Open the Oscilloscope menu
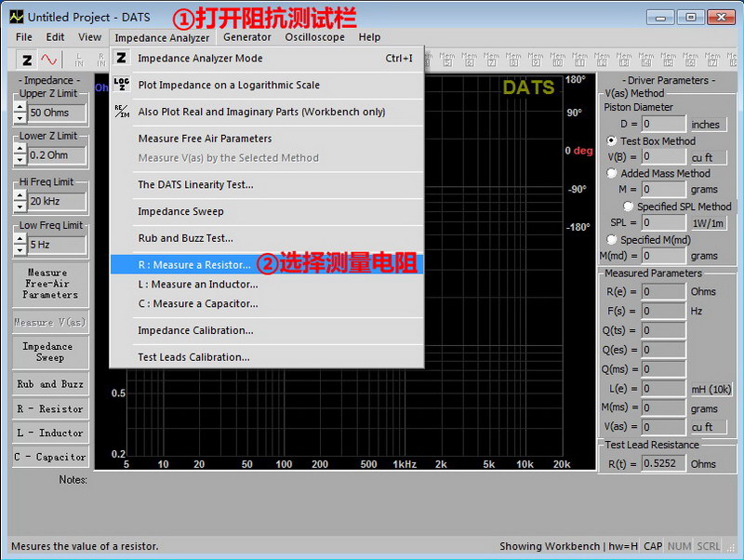 pos(314,37)
